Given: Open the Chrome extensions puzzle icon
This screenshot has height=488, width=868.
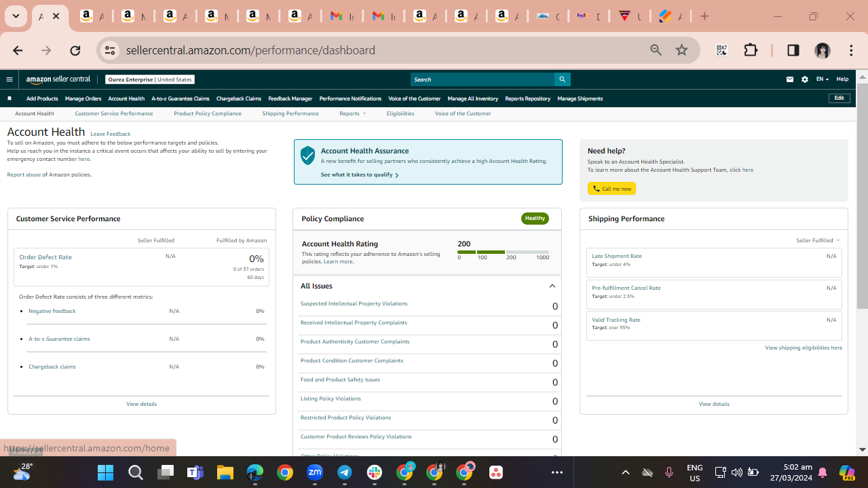Looking at the screenshot, I should point(751,50).
